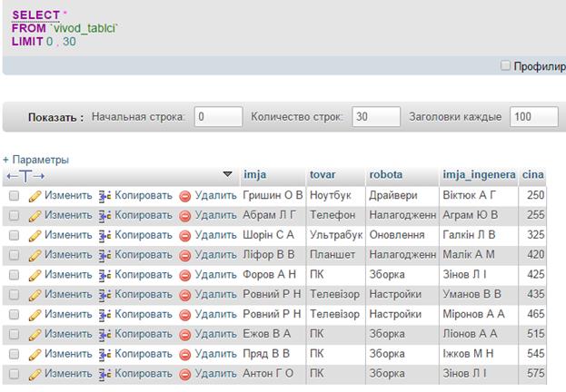This screenshot has height=392, width=566.
Task: Click the Ноутбук cell in tovar column
Action: pyautogui.click(x=331, y=195)
